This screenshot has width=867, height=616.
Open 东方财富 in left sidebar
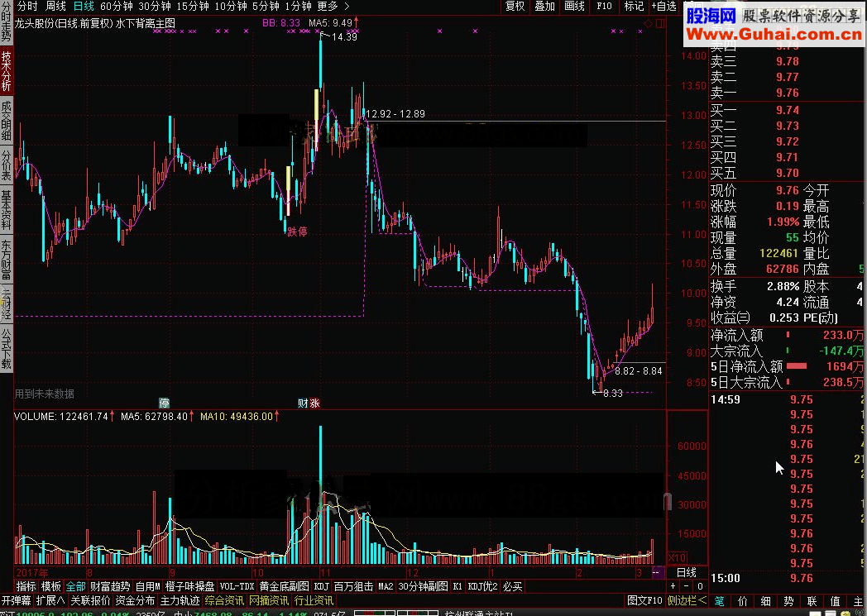click(6, 260)
